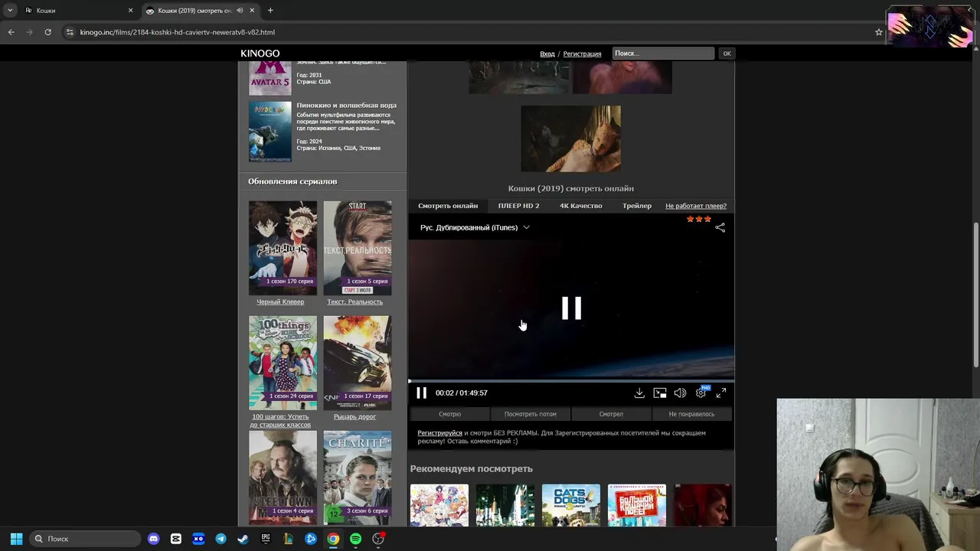Share the video using share icon
The width and height of the screenshot is (980, 551).
click(x=720, y=227)
